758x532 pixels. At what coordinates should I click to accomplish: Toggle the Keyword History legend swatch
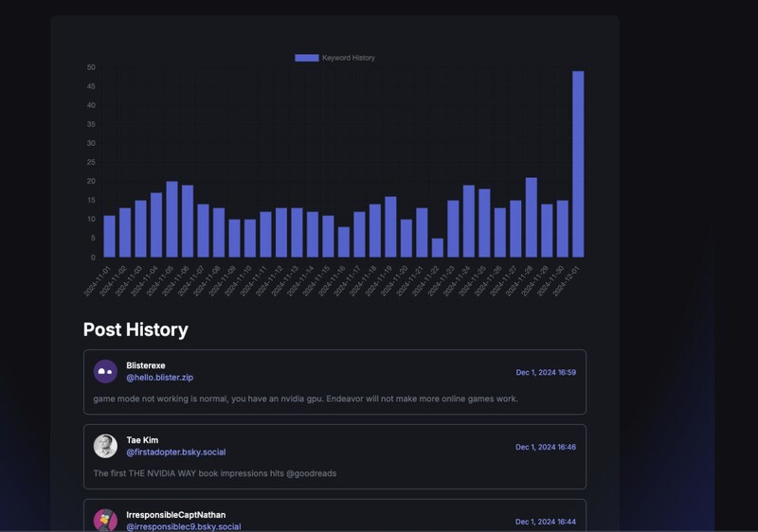pyautogui.click(x=306, y=58)
